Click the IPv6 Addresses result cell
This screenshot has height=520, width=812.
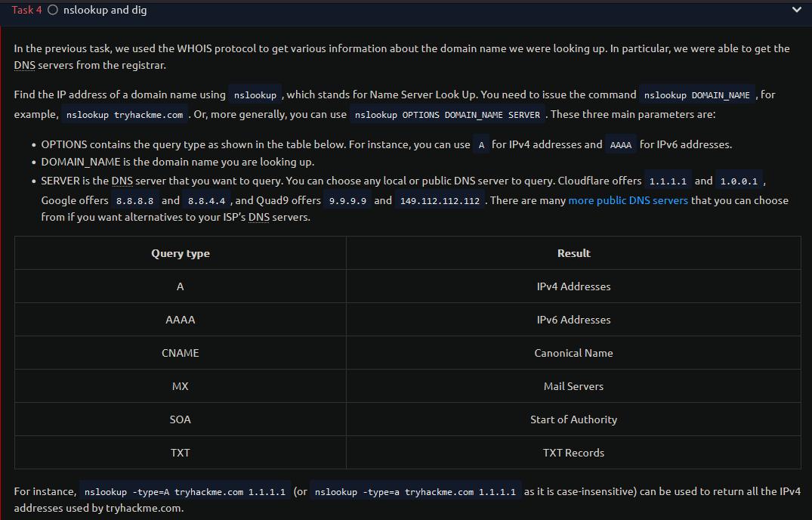[x=573, y=320]
